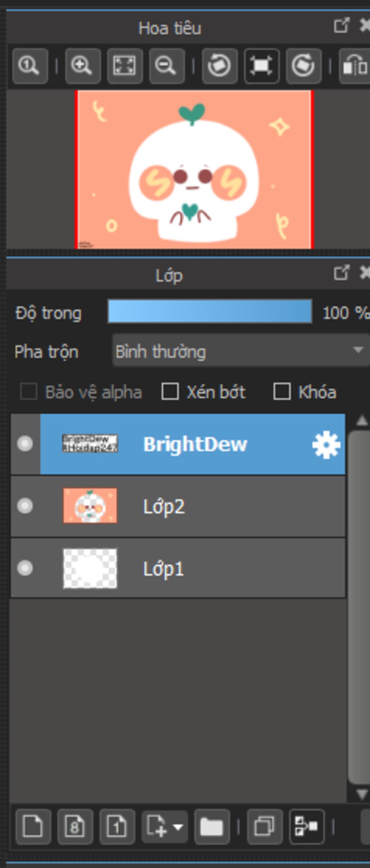Rotate canvas view right
Screen dimensions: 370x868
tap(304, 66)
